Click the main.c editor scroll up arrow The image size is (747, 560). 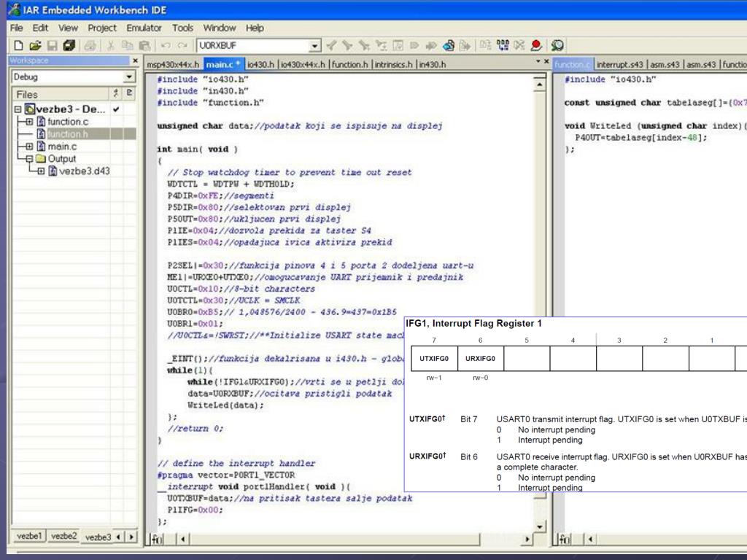click(539, 85)
